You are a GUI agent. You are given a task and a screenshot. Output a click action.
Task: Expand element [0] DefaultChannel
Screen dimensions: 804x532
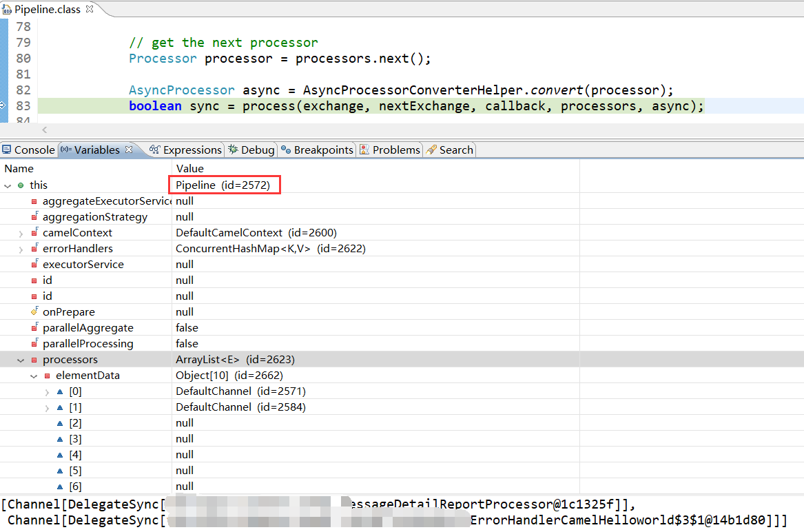click(47, 392)
